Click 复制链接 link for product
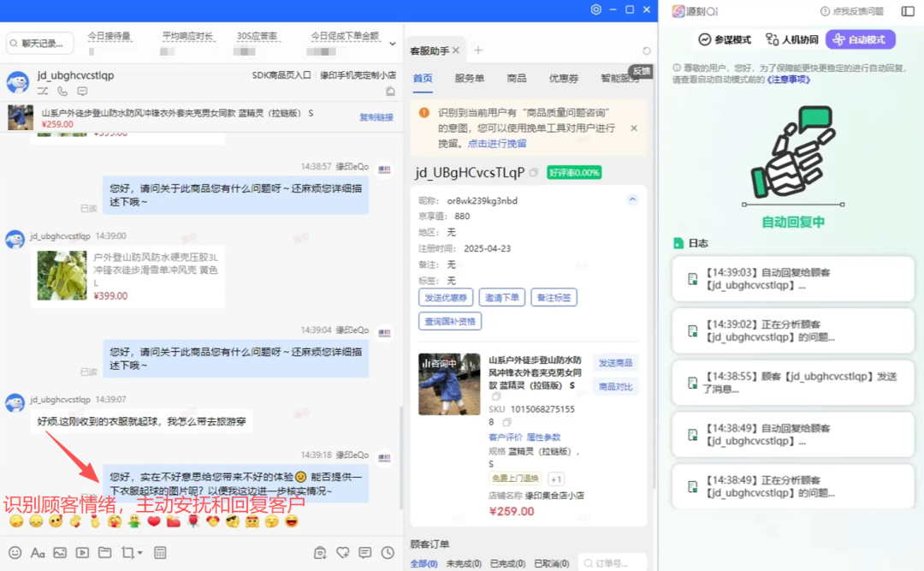 coord(376,117)
